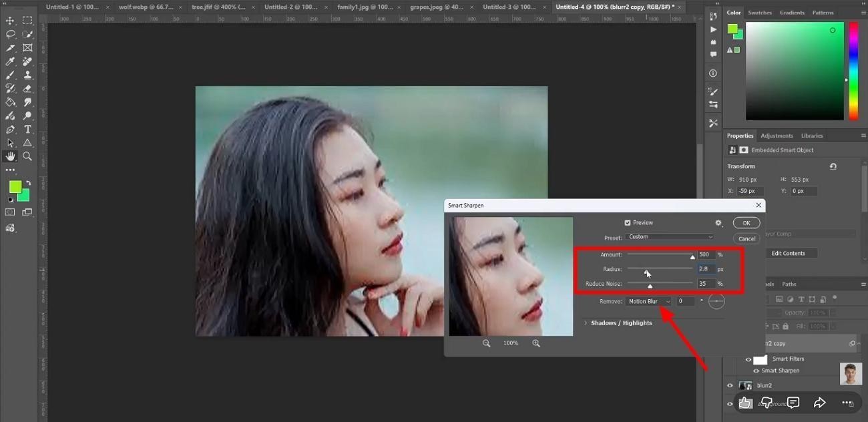Viewport: 868px width, 422px height.
Task: Select the Pen tool
Action: [x=11, y=130]
